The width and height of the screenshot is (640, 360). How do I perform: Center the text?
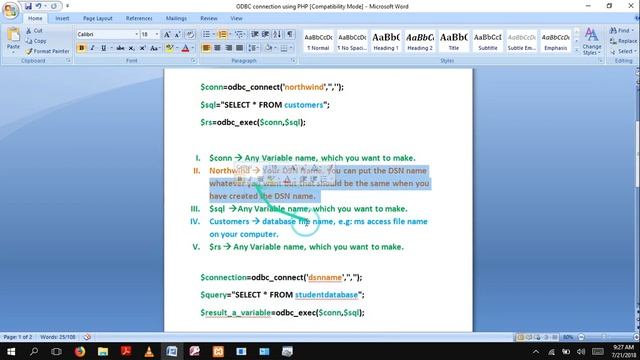pyautogui.click(x=217, y=48)
